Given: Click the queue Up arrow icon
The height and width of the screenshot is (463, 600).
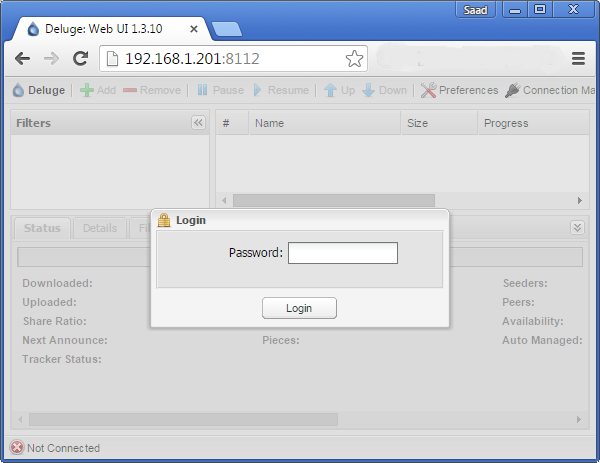Looking at the screenshot, I should pos(332,90).
